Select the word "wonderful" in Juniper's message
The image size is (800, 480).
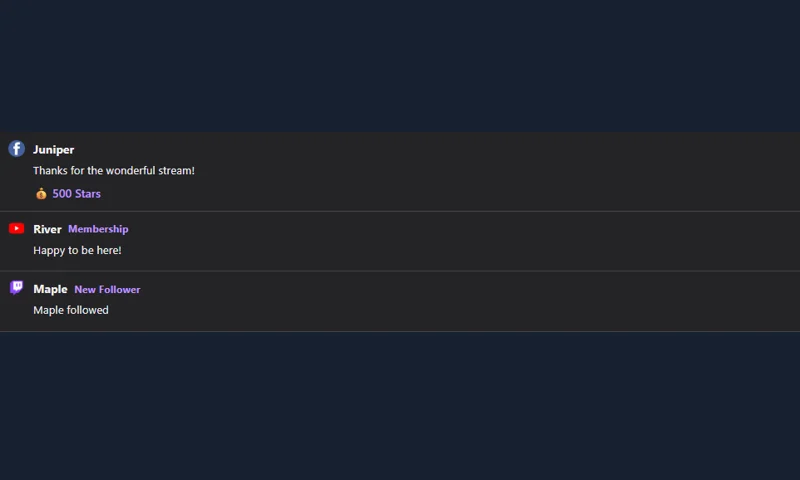pyautogui.click(x=130, y=170)
